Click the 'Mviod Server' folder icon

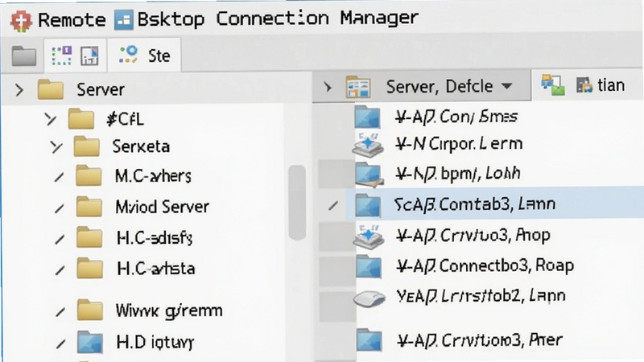89,207
